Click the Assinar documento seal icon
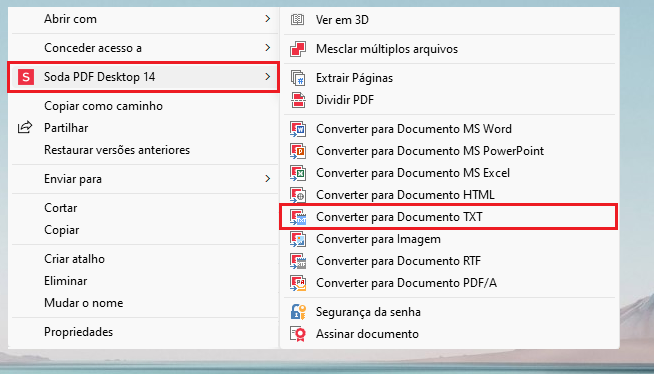The width and height of the screenshot is (654, 374). tap(298, 334)
